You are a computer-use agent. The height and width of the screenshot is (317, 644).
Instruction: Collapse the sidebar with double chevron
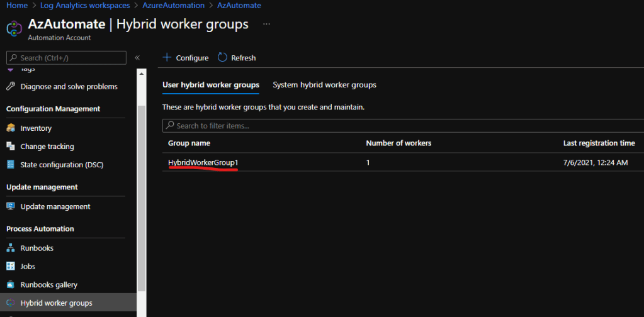(x=137, y=58)
